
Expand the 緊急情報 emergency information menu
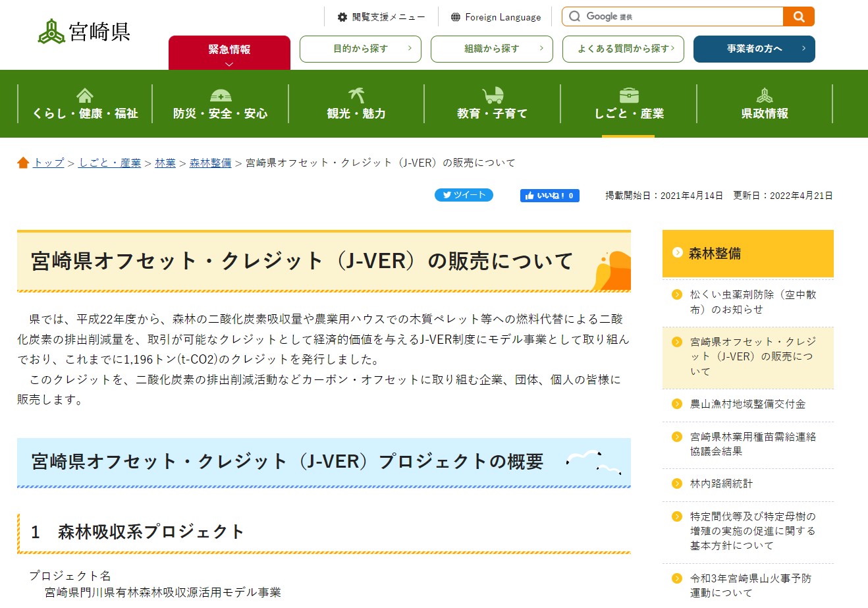pos(229,49)
